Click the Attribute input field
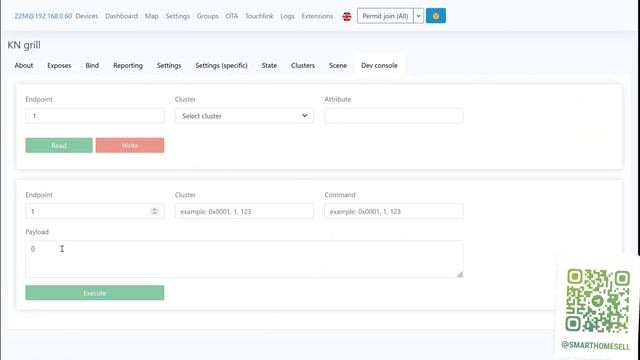The height and width of the screenshot is (360, 640). 394,116
